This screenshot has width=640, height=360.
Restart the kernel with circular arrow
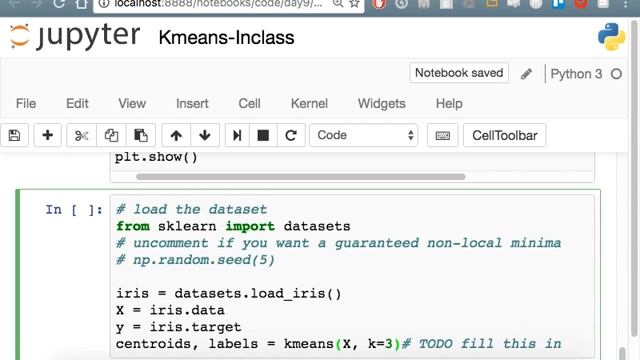pos(291,135)
